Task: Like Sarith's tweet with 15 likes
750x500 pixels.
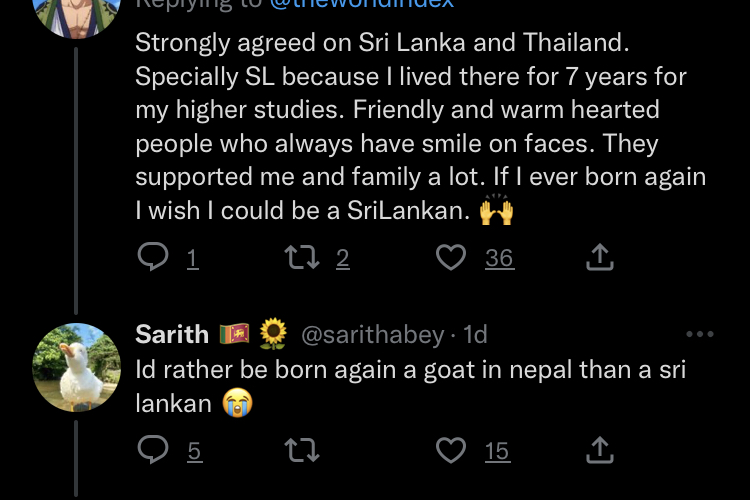Action: point(451,450)
